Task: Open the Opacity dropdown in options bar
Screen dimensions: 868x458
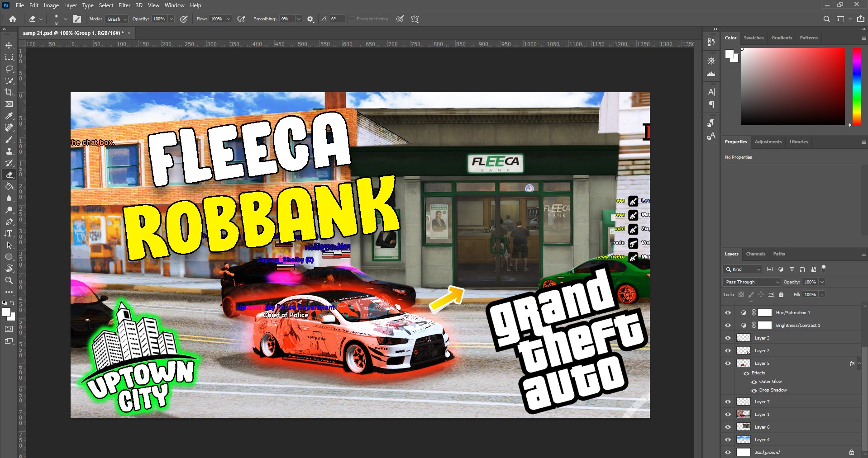Action: point(171,19)
